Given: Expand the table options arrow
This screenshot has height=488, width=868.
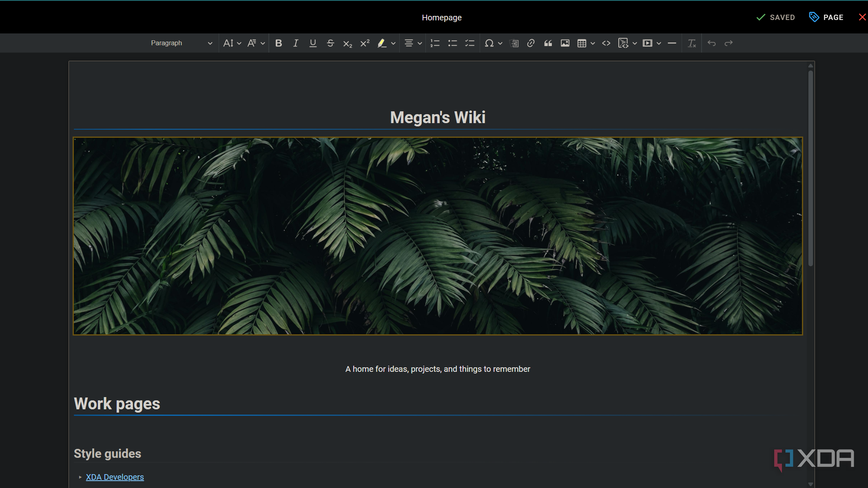Looking at the screenshot, I should [x=593, y=43].
